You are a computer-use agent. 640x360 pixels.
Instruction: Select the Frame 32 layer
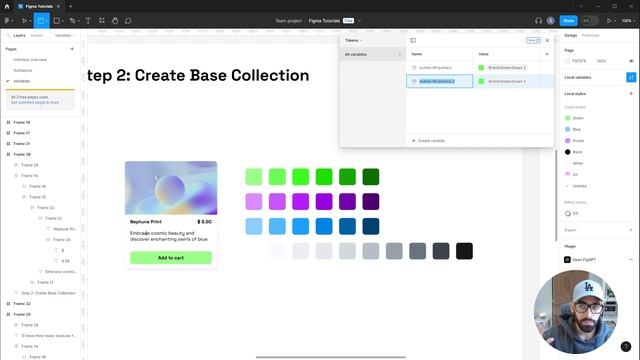click(22, 304)
